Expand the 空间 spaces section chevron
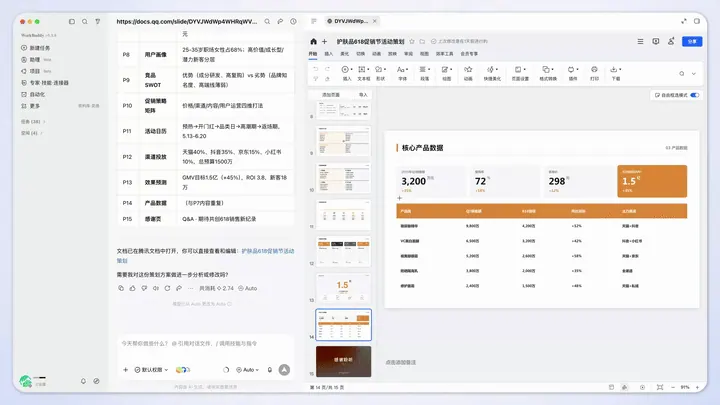 (41, 133)
